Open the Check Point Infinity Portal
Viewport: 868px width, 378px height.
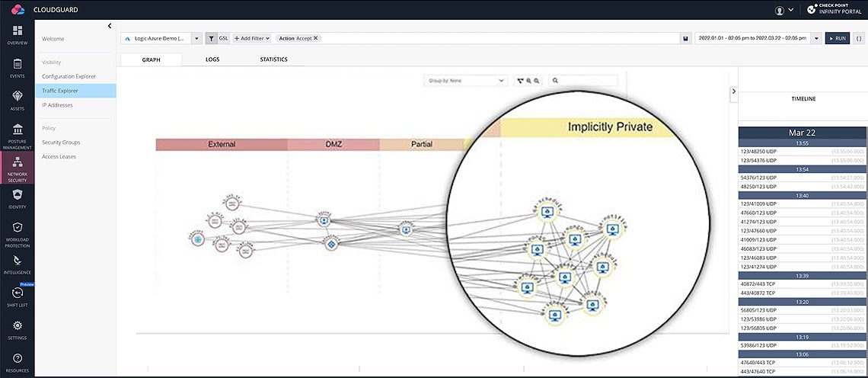[836, 9]
